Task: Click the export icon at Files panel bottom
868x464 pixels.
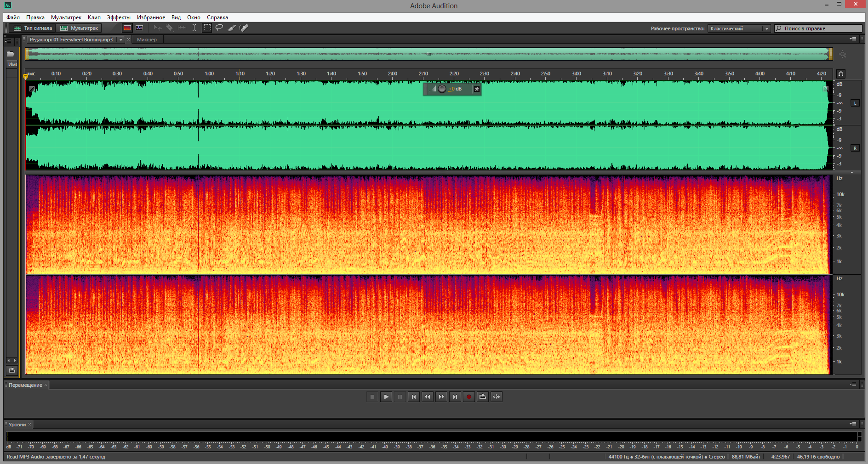Action: pos(12,370)
